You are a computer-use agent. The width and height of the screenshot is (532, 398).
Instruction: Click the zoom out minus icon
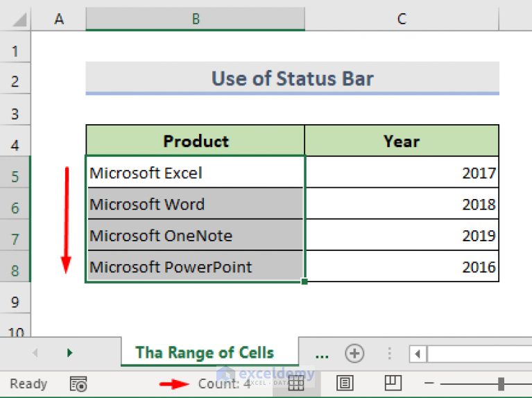429,383
